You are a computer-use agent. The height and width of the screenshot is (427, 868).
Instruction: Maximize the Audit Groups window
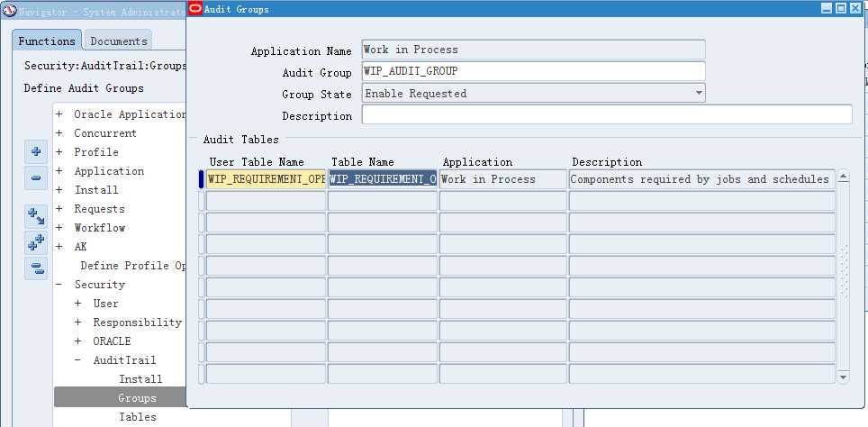point(841,8)
